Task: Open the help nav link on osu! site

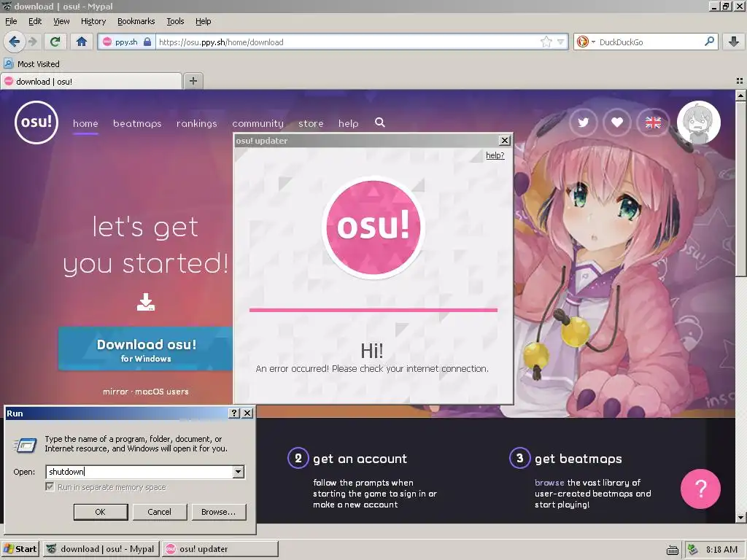Action: click(348, 123)
